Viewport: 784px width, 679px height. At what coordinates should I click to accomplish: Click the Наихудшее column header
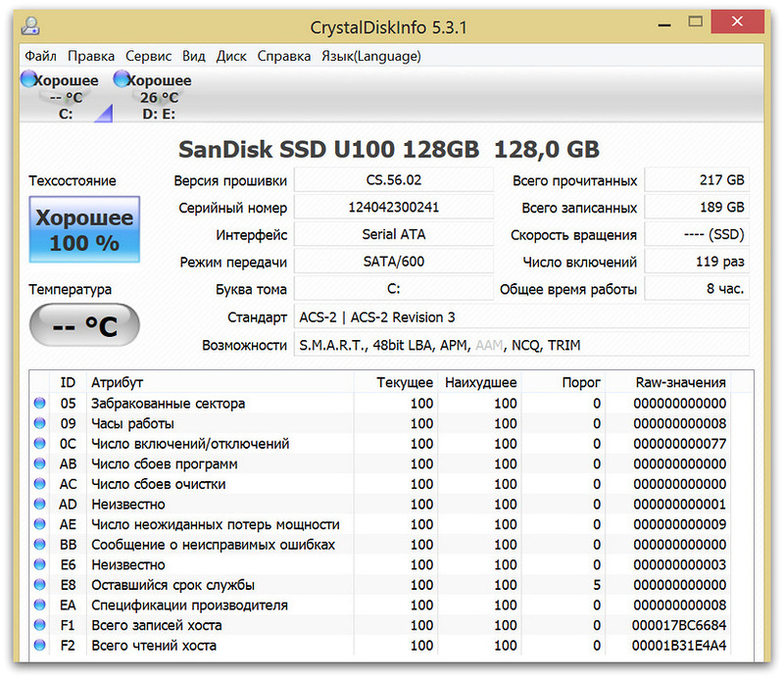pos(480,382)
